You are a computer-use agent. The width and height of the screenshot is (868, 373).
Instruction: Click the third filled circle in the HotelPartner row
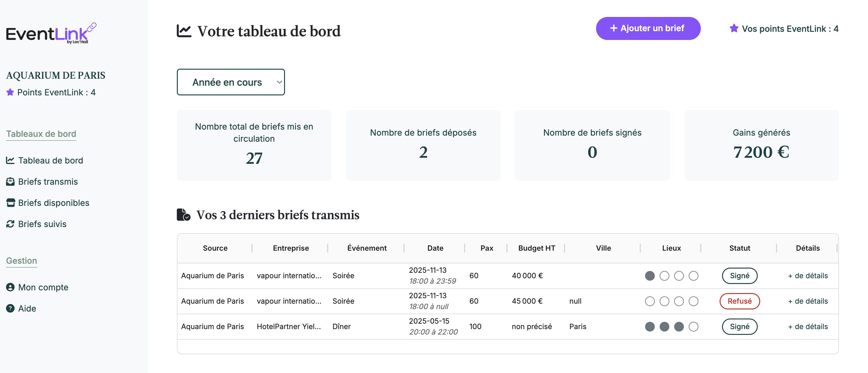click(x=679, y=326)
